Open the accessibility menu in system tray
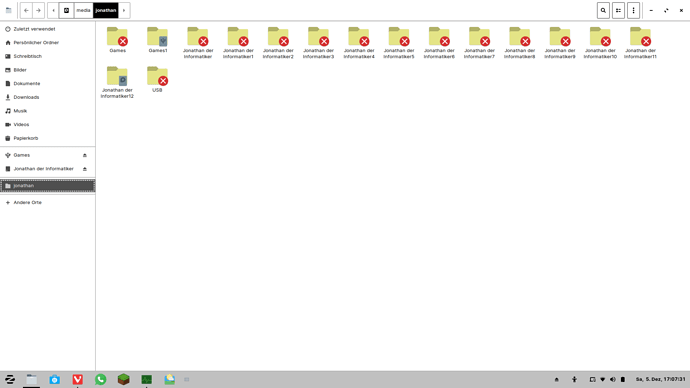The image size is (690, 388). 574,379
